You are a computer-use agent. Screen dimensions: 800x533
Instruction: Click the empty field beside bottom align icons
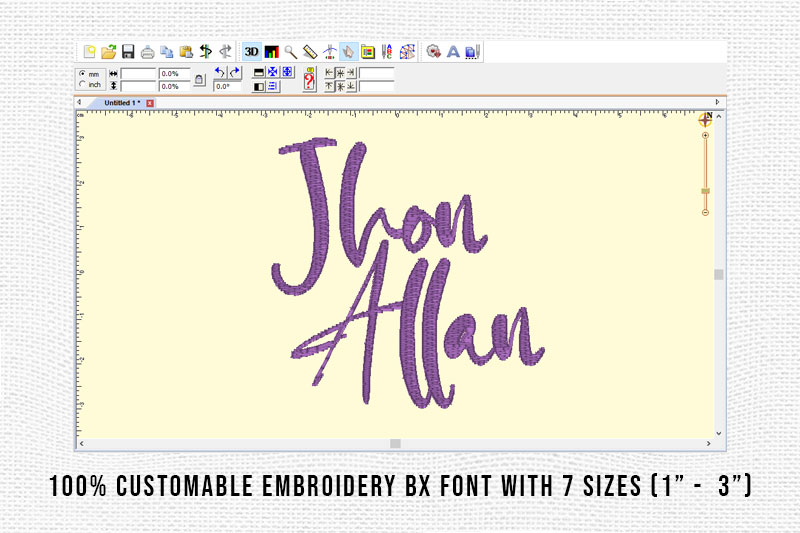[x=377, y=86]
